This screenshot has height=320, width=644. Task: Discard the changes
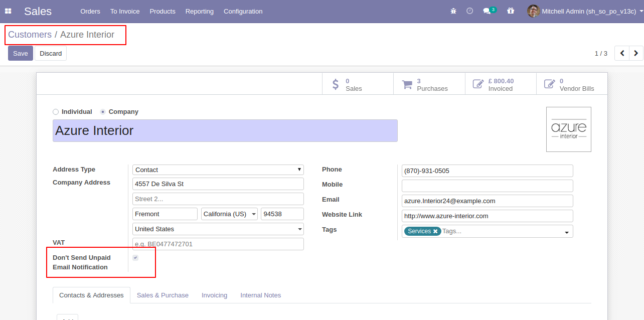(51, 53)
